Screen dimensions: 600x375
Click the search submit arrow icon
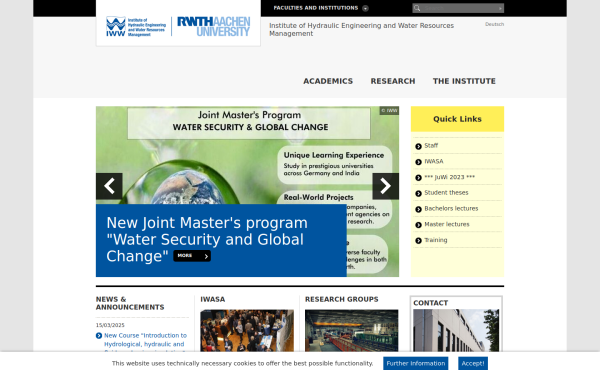[x=500, y=8]
